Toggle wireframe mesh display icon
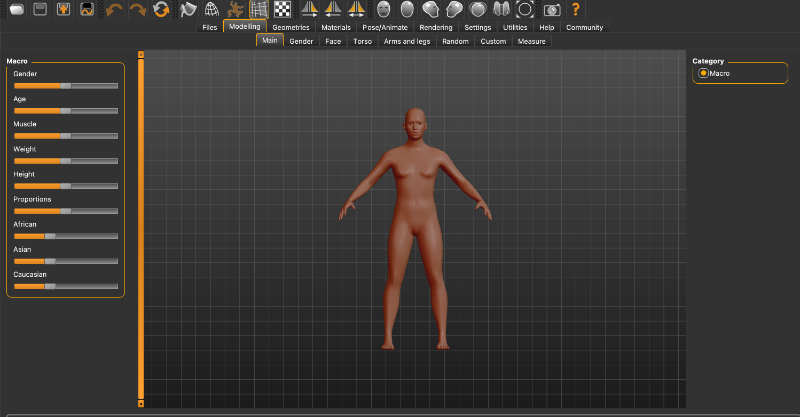Image resolution: width=800 pixels, height=417 pixels. pyautogui.click(x=212, y=10)
